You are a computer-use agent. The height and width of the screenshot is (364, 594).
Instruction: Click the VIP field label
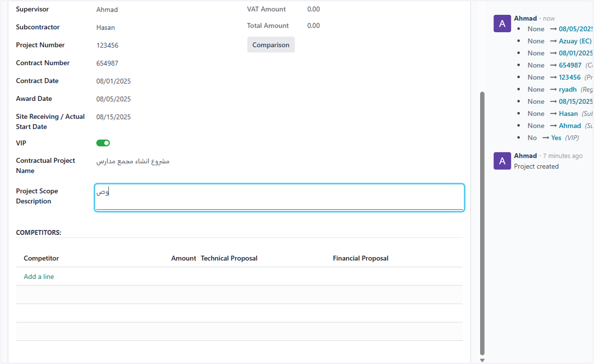click(21, 143)
